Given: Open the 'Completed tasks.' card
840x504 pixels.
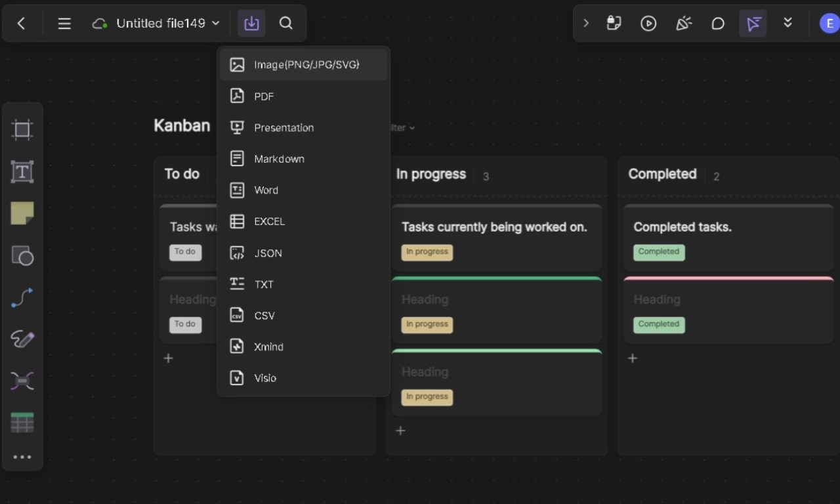Looking at the screenshot, I should (x=728, y=238).
